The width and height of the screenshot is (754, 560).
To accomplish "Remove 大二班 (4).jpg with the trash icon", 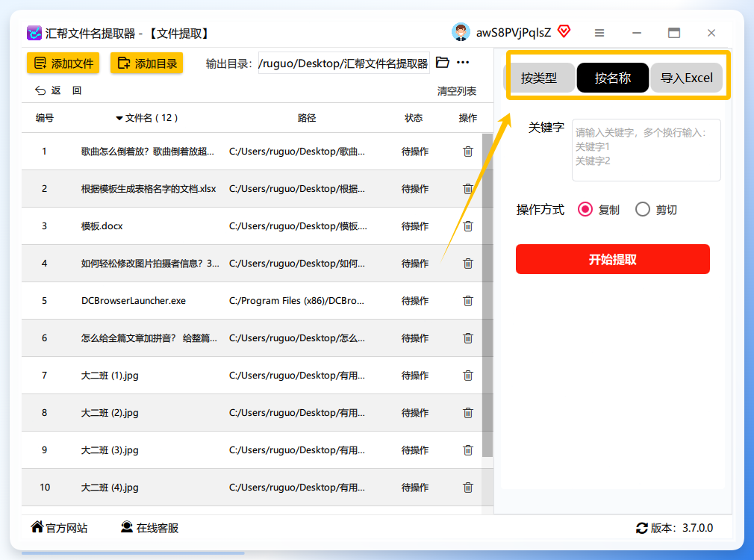I will [468, 488].
